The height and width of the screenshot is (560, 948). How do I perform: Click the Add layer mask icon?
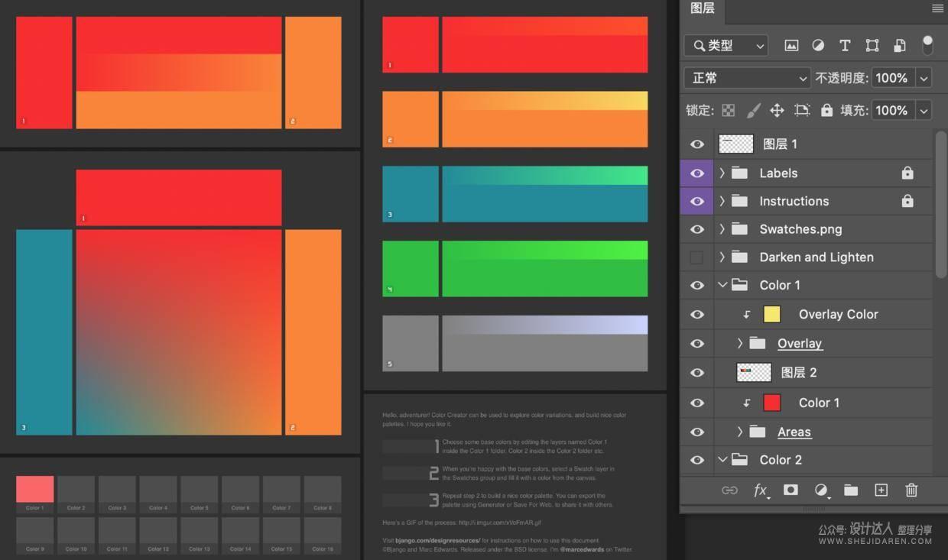(x=791, y=490)
